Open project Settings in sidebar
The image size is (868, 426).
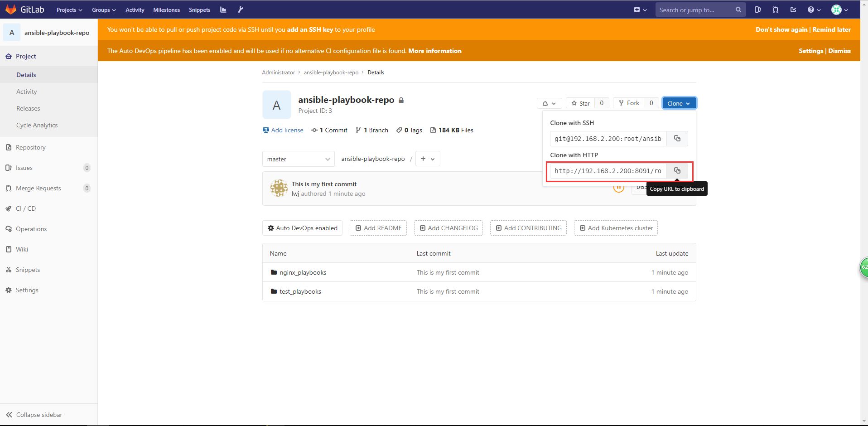[48, 290]
